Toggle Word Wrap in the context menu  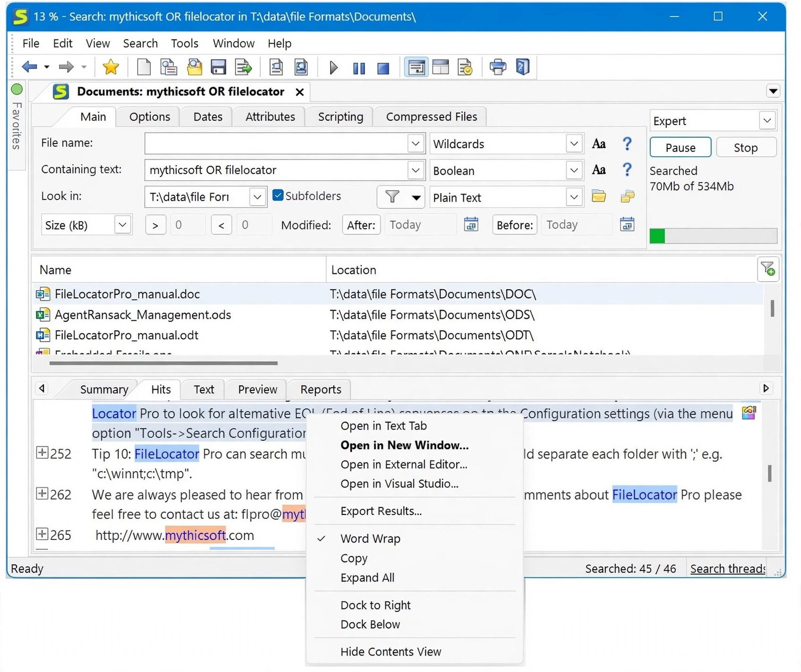click(x=370, y=538)
